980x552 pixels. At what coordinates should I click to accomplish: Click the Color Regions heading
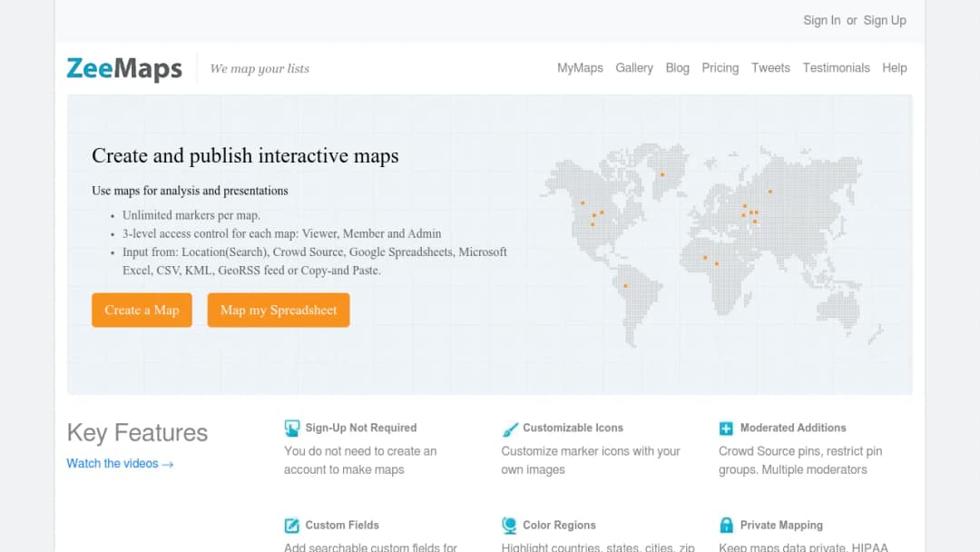pyautogui.click(x=559, y=525)
